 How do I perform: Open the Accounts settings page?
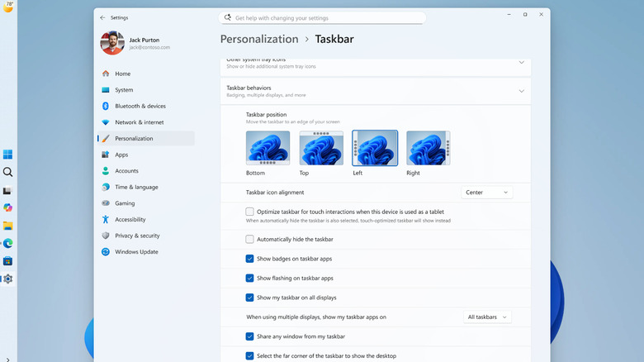[x=146, y=171]
